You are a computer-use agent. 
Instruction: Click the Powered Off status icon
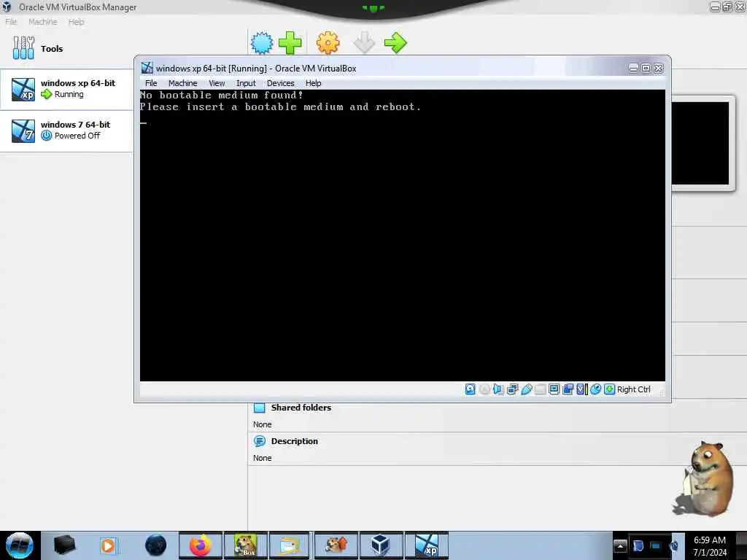46,136
